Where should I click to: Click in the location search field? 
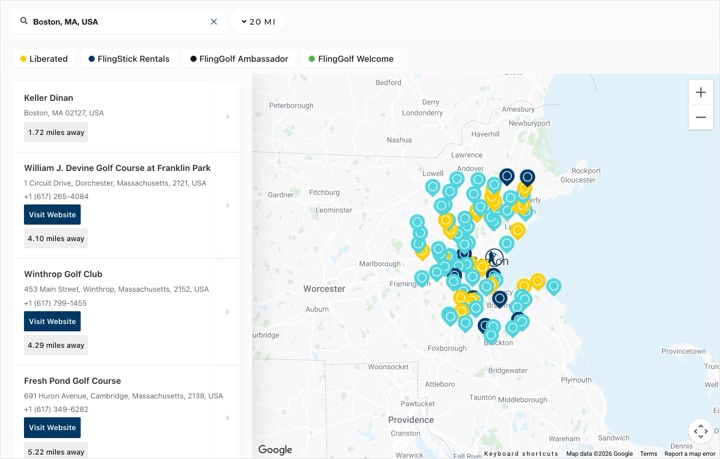pyautogui.click(x=118, y=22)
